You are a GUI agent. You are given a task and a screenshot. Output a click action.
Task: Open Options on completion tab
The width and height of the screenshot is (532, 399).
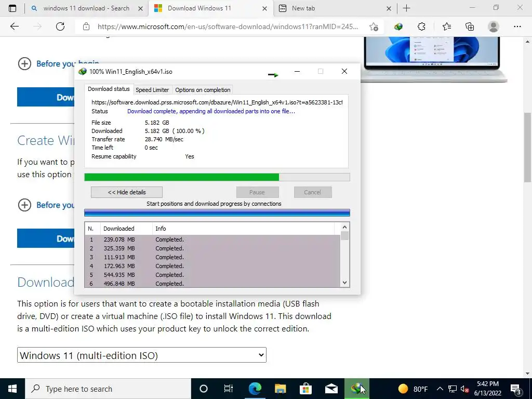pos(203,90)
